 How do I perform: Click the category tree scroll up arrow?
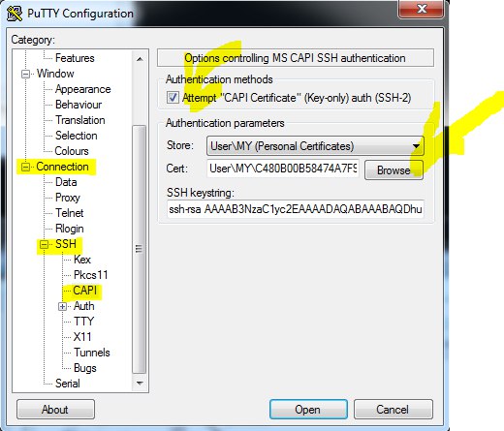tap(140, 59)
